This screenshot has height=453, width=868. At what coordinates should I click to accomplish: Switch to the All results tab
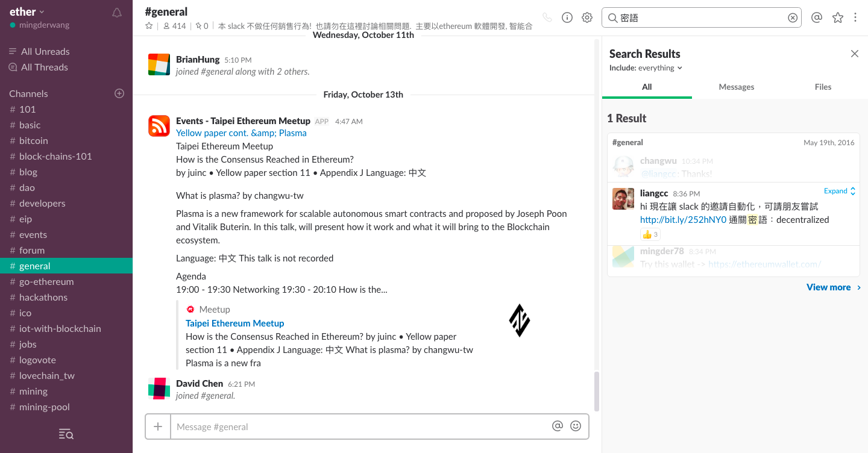pos(647,87)
